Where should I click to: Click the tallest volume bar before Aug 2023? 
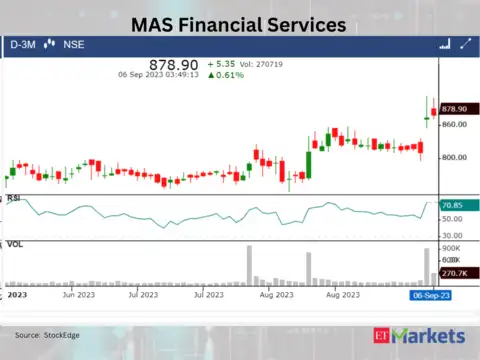pos(249,266)
